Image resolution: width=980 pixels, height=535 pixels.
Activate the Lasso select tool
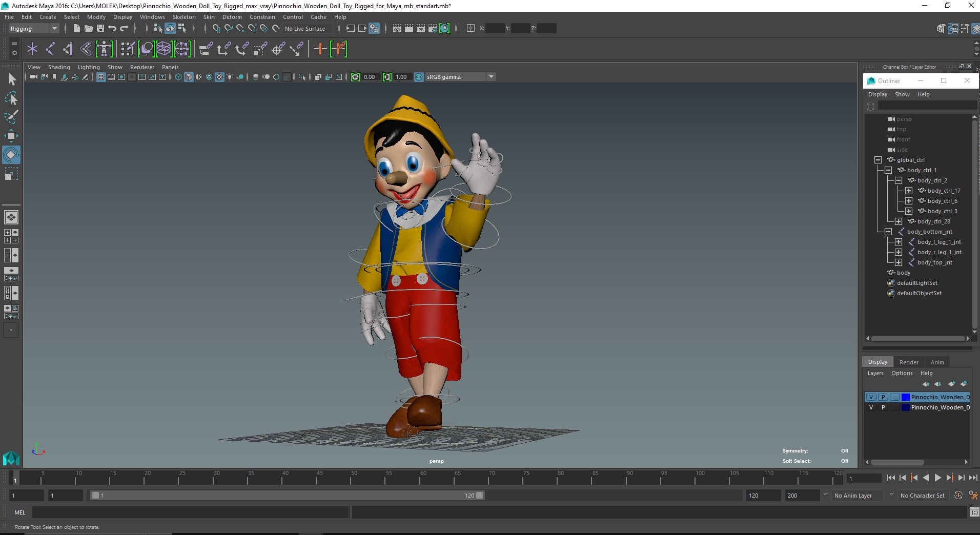[x=11, y=98]
